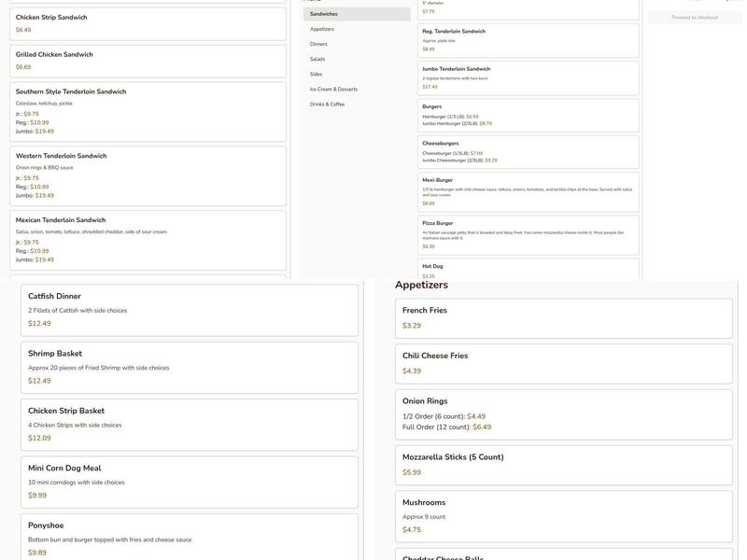Choose the Chili Cheese Fries card
747x560 pixels.
coord(563,363)
